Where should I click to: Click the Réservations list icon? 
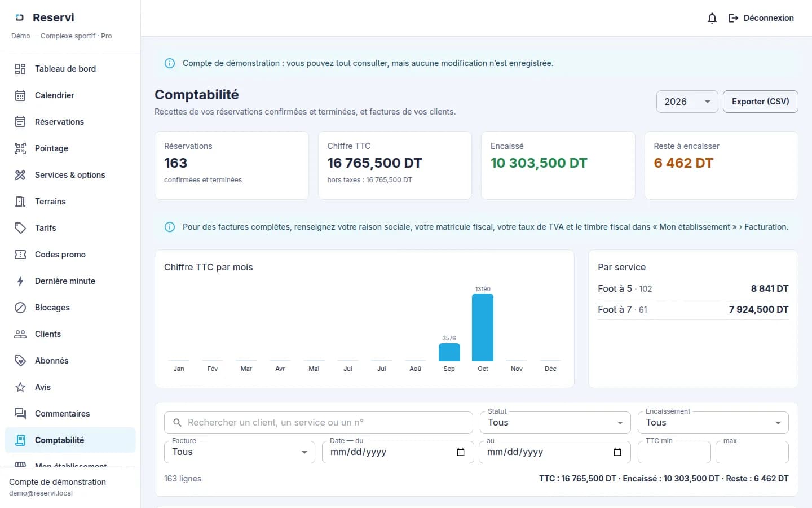pos(20,122)
